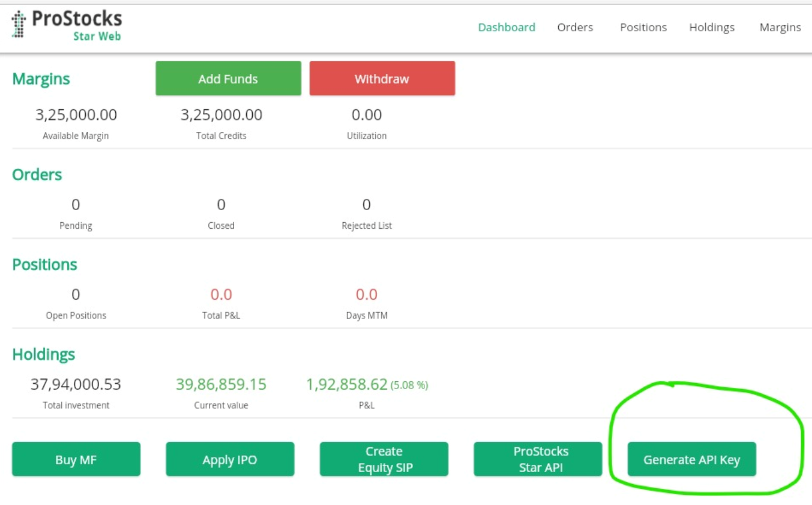Click the Total P&L label

(x=221, y=315)
